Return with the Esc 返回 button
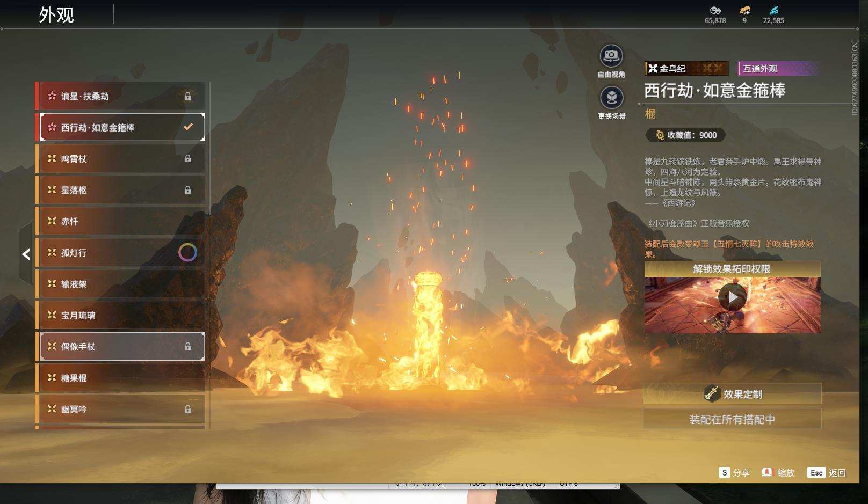 (x=827, y=472)
